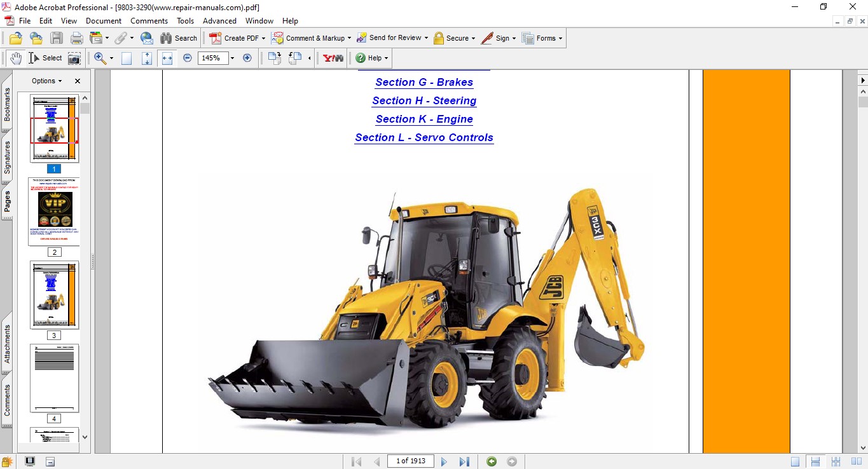The width and height of the screenshot is (868, 469).
Task: Click the Print icon in the toolbar
Action: coord(77,38)
